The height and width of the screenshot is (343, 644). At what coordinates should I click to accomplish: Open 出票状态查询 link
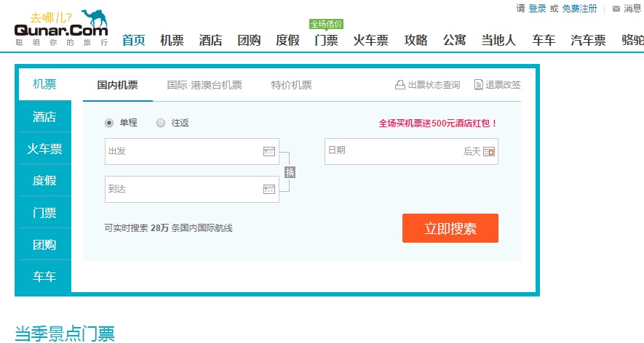tap(434, 85)
